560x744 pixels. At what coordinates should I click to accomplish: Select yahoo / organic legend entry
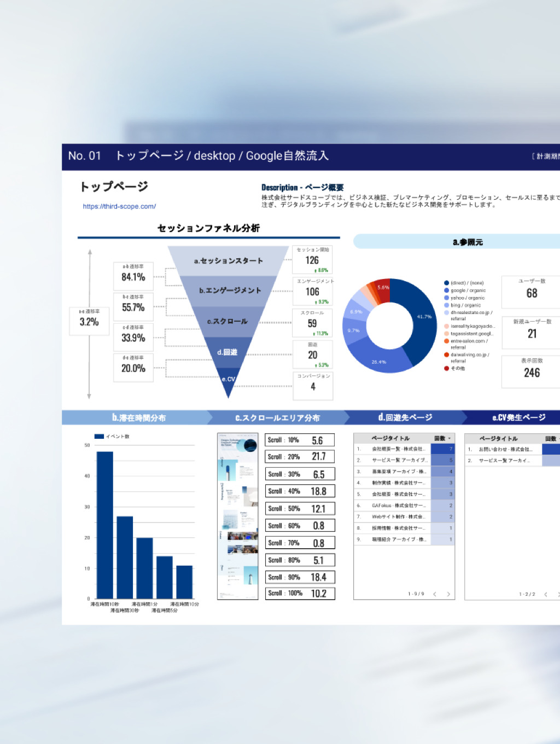coord(467,298)
